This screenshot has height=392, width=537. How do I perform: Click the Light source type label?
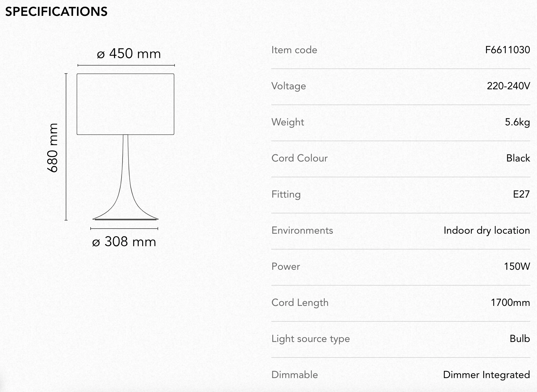tap(311, 339)
